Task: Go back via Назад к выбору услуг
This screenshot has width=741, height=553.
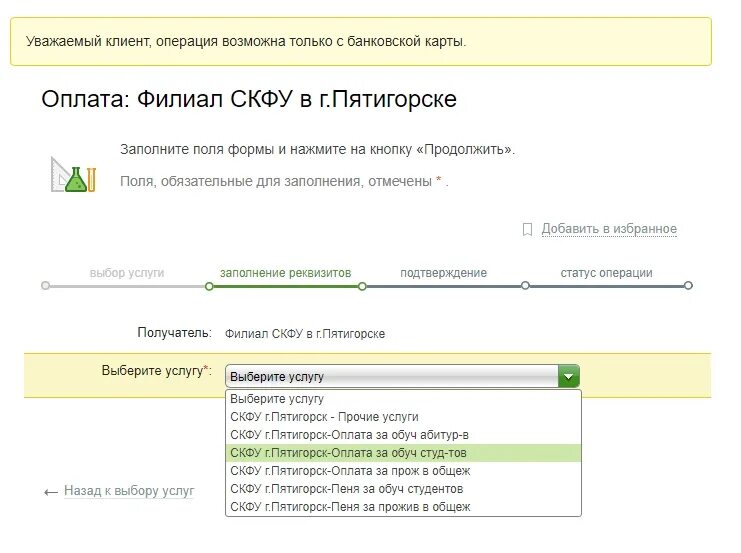Action: click(x=129, y=491)
